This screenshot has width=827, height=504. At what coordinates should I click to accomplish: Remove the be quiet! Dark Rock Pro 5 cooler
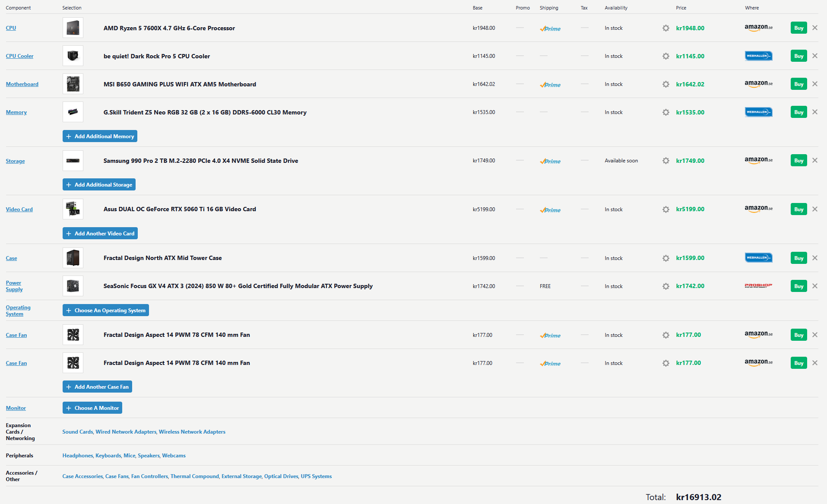(x=815, y=56)
